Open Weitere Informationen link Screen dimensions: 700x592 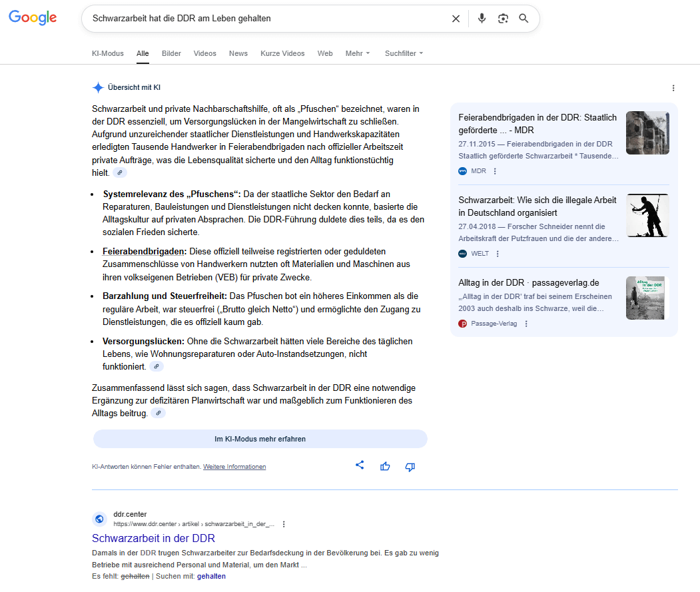click(x=234, y=467)
